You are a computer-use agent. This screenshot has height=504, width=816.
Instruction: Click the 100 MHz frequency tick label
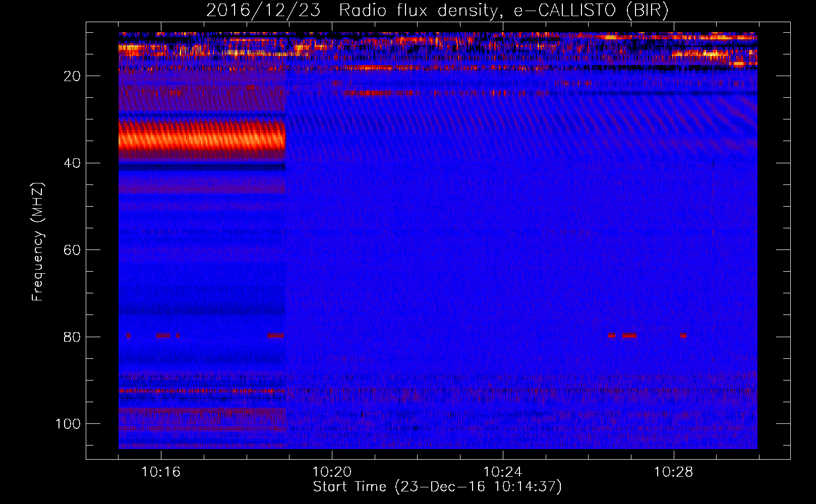[x=68, y=424]
